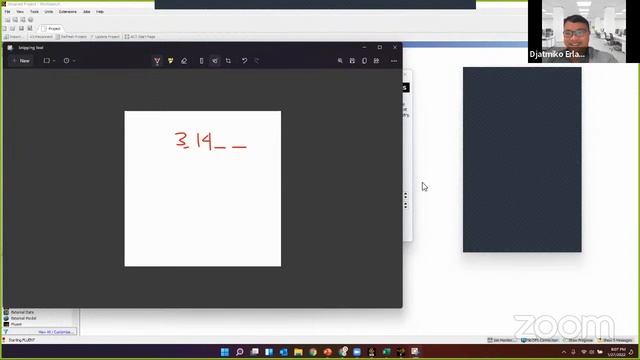Open Excel from the taskbar
This screenshot has width=640, height=360.
386,352
